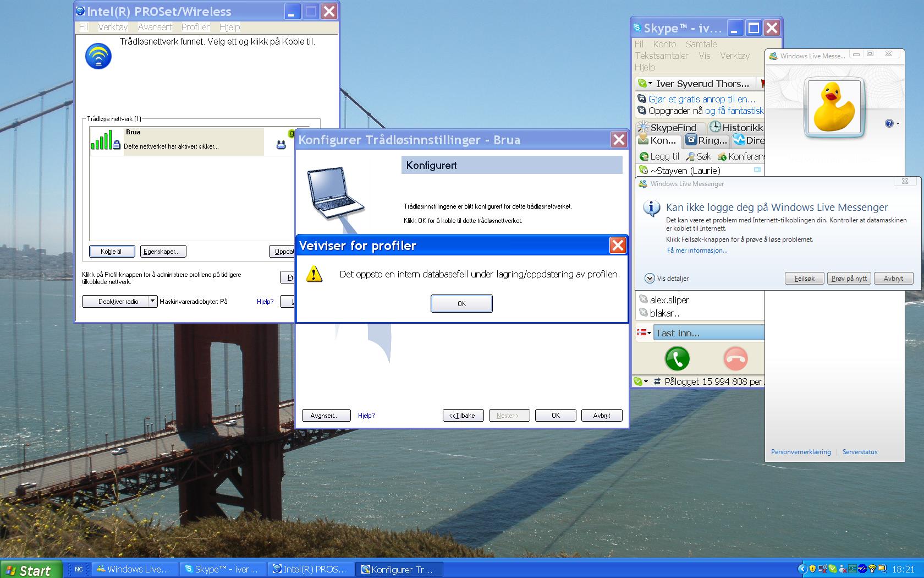Image resolution: width=924 pixels, height=578 pixels.
Task: Click the padlock security icon beside the Brua network
Action: 117,145
